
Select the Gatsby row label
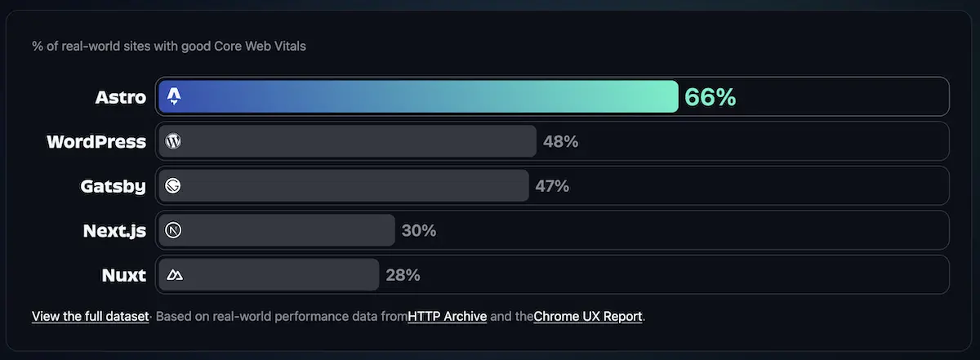pos(114,186)
